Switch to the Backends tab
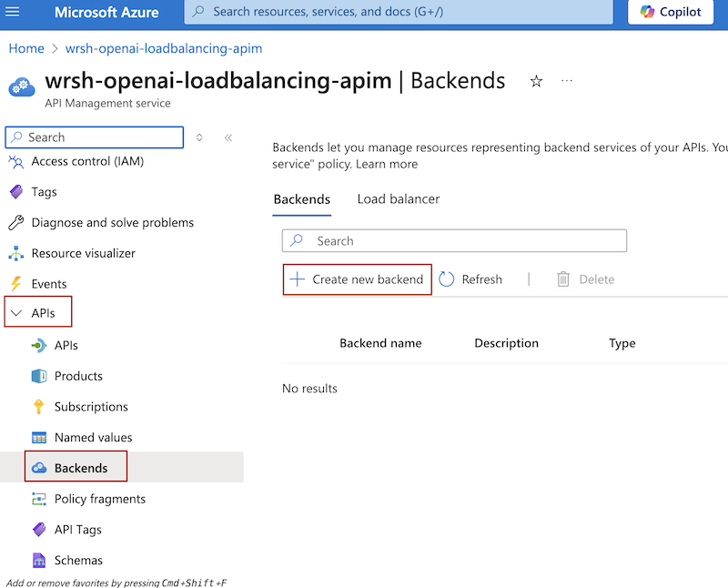728x588 pixels. (x=302, y=199)
